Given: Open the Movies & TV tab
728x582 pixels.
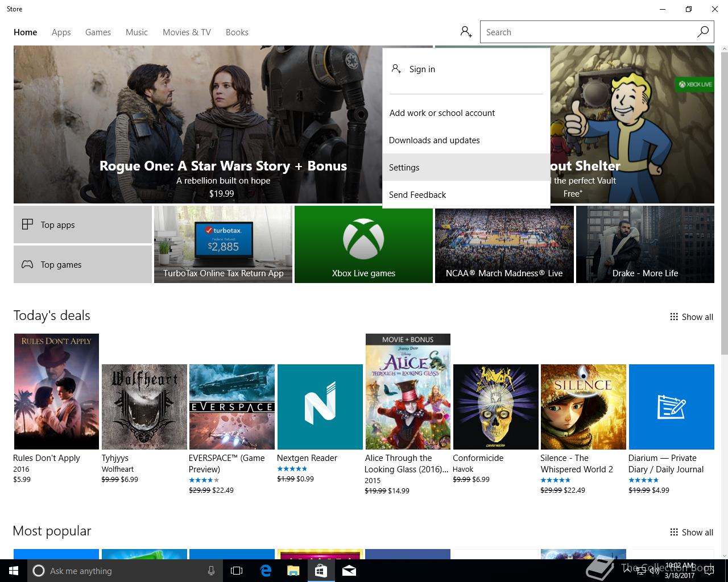Looking at the screenshot, I should [x=187, y=32].
